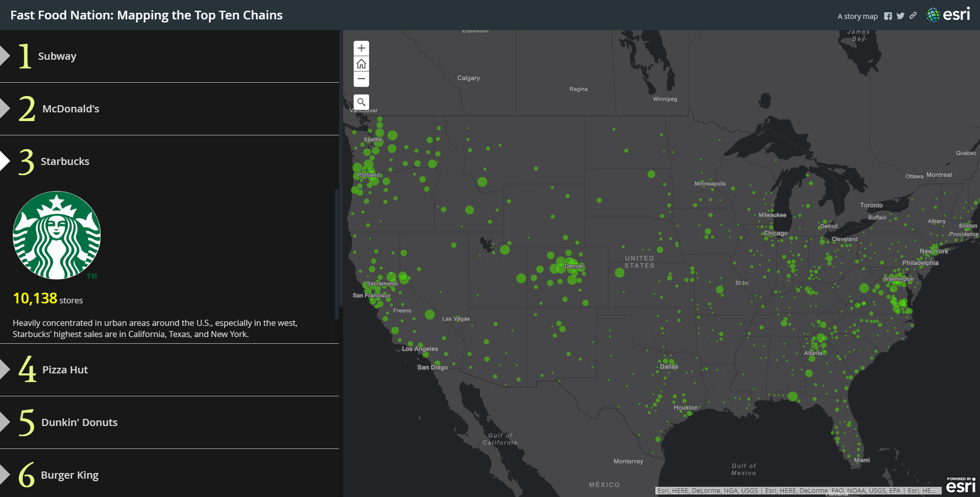980x497 pixels.
Task: Collapse the Starbucks section arrow
Action: 6,161
